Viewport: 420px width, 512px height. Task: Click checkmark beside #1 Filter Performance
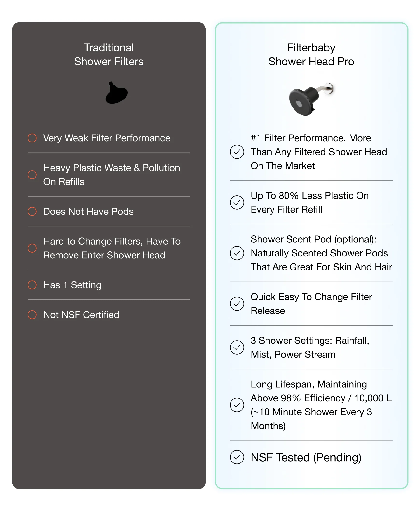point(237,152)
